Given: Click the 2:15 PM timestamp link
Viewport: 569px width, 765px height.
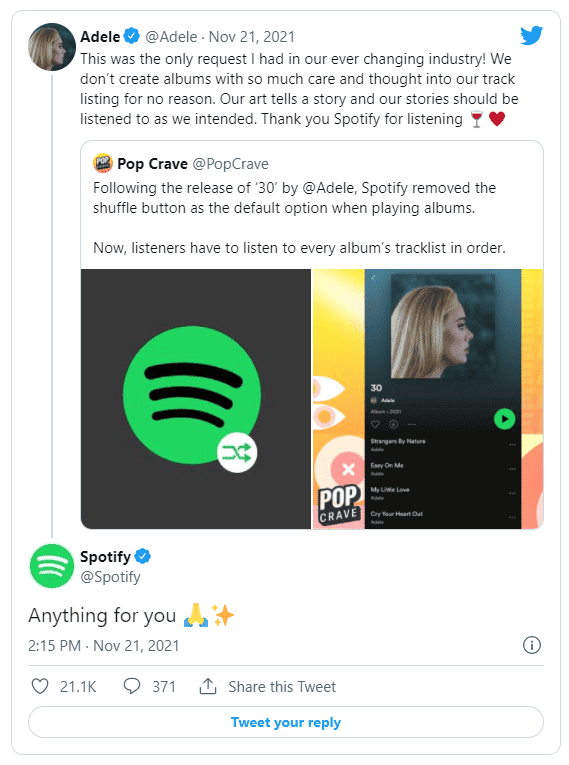Looking at the screenshot, I should [x=54, y=645].
